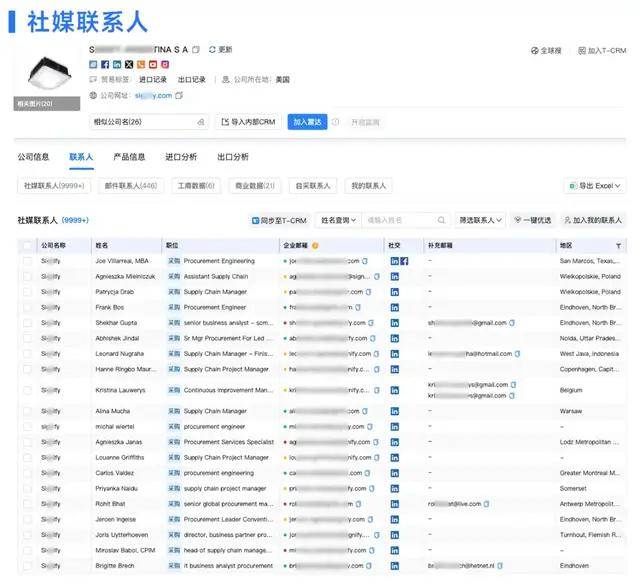640x583 pixels.
Task: Copy Rohit Bhat's live.com email icon
Action: [x=487, y=504]
